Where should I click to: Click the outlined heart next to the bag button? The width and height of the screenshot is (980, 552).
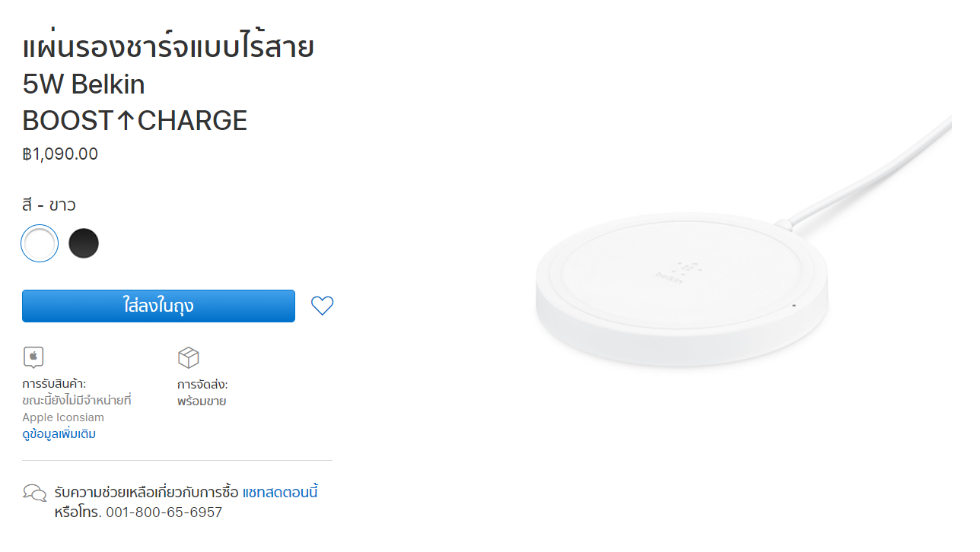(322, 305)
